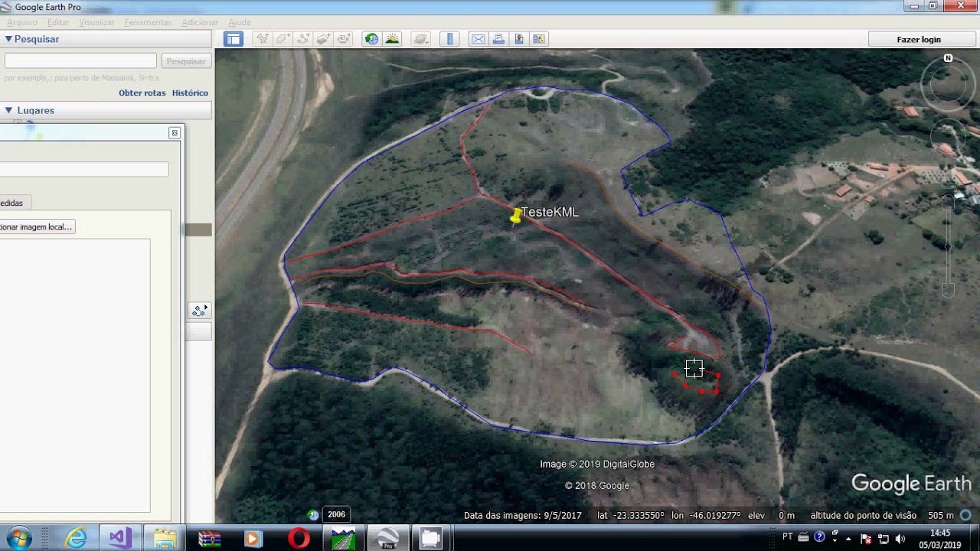Open the Ajuda menu
The width and height of the screenshot is (980, 551).
click(239, 22)
